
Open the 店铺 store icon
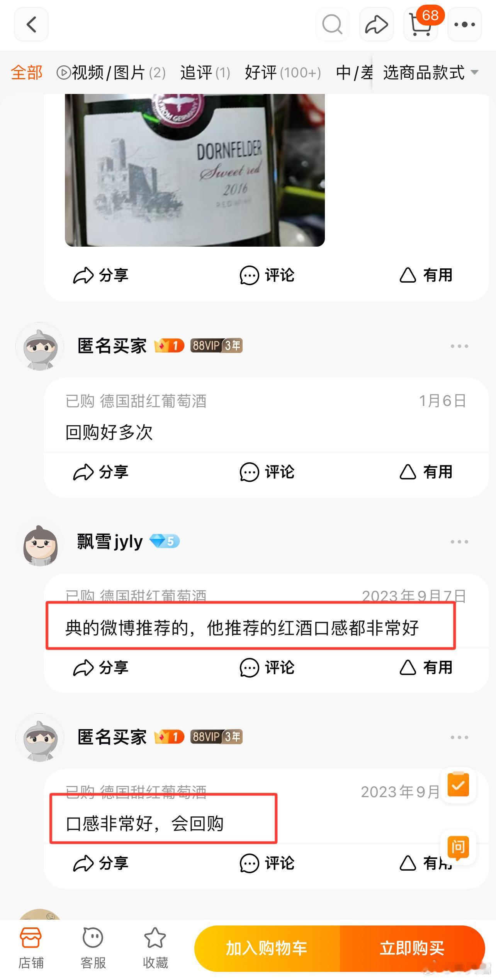31,948
